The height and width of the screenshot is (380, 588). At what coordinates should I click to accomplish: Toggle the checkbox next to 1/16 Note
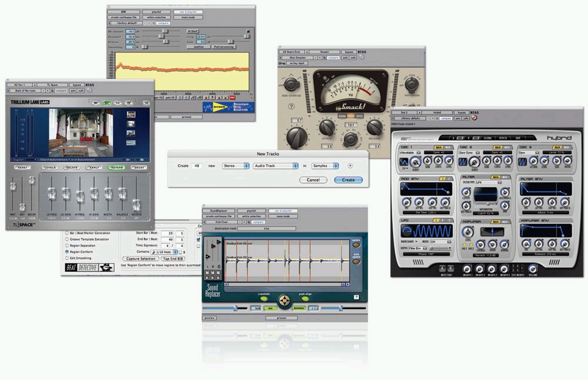181,252
